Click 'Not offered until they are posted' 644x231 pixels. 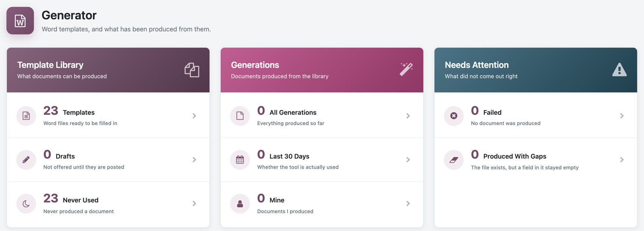pyautogui.click(x=84, y=167)
